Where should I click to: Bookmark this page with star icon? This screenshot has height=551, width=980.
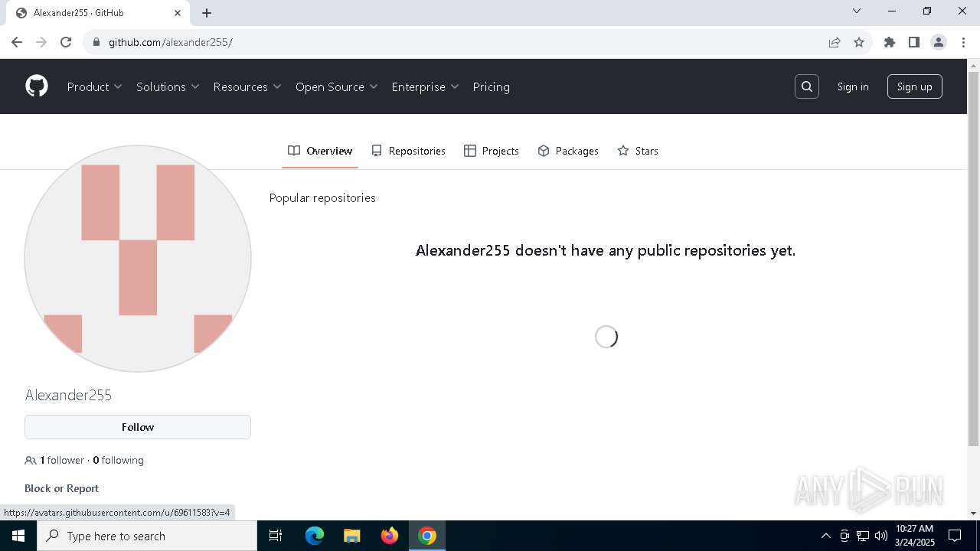coord(859,42)
